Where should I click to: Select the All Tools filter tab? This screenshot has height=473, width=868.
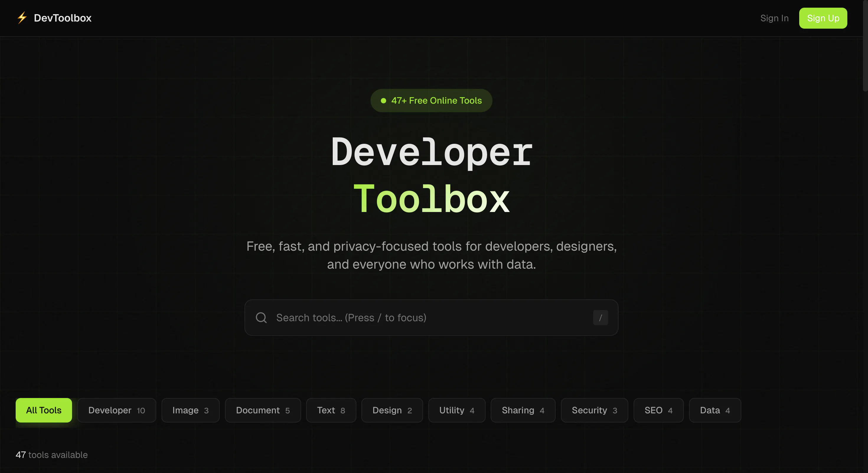(44, 410)
